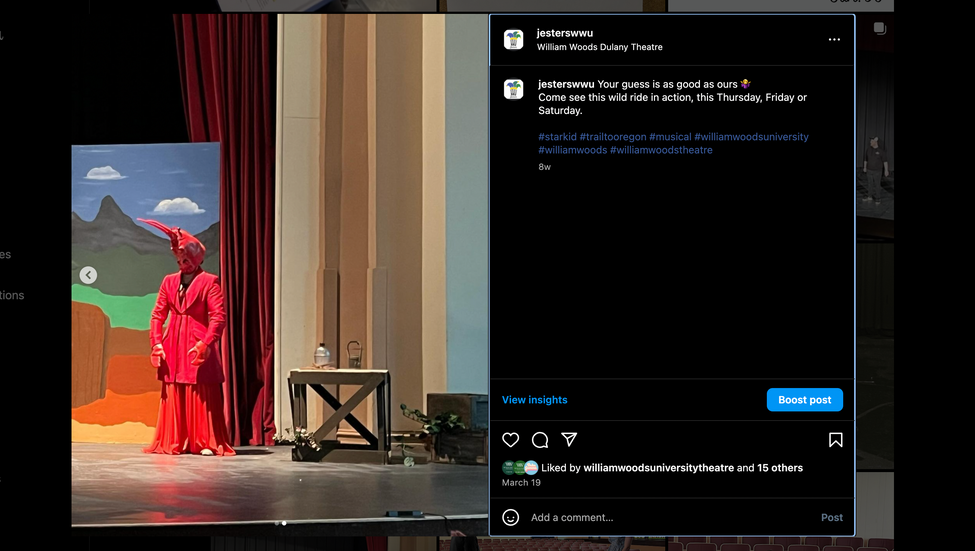
Task: Click the Boost post button
Action: click(805, 400)
